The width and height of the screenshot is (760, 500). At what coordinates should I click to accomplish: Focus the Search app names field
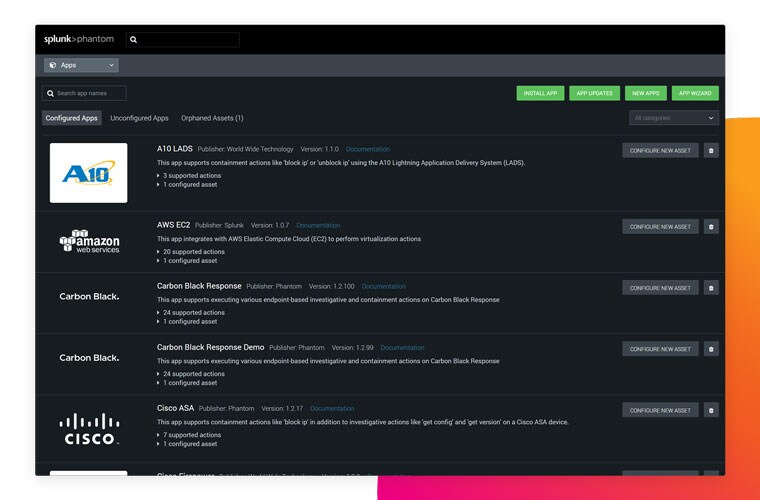pos(84,93)
